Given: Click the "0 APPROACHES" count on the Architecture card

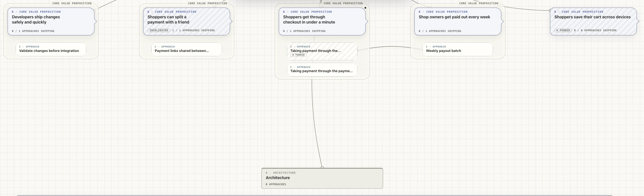Looking at the screenshot, I should coord(276,184).
